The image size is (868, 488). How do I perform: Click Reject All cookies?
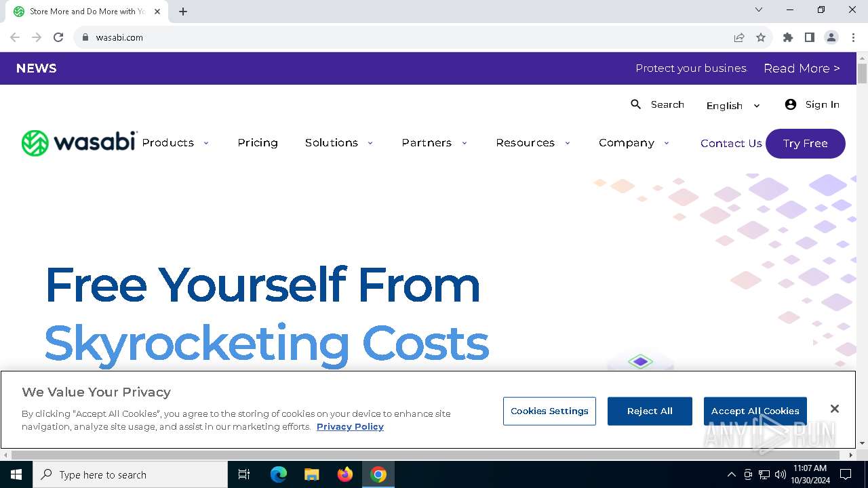pos(650,411)
